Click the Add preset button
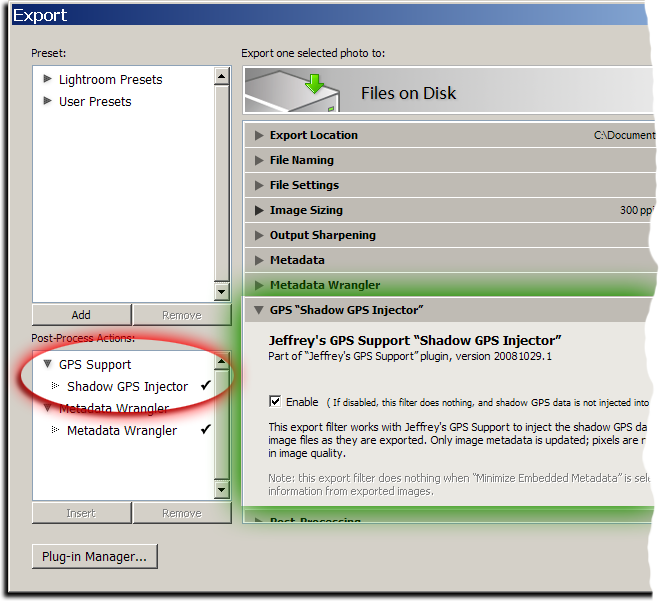 coord(82,315)
